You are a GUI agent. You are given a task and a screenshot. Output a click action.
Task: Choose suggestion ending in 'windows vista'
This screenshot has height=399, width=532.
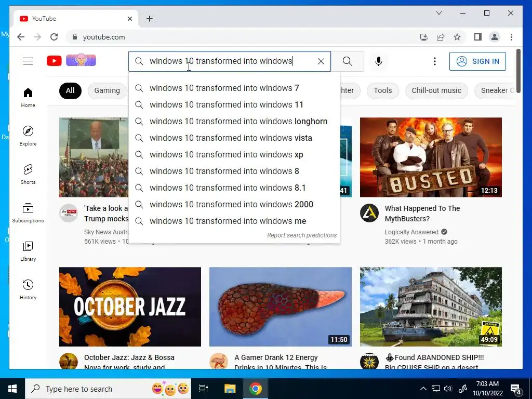234,138
